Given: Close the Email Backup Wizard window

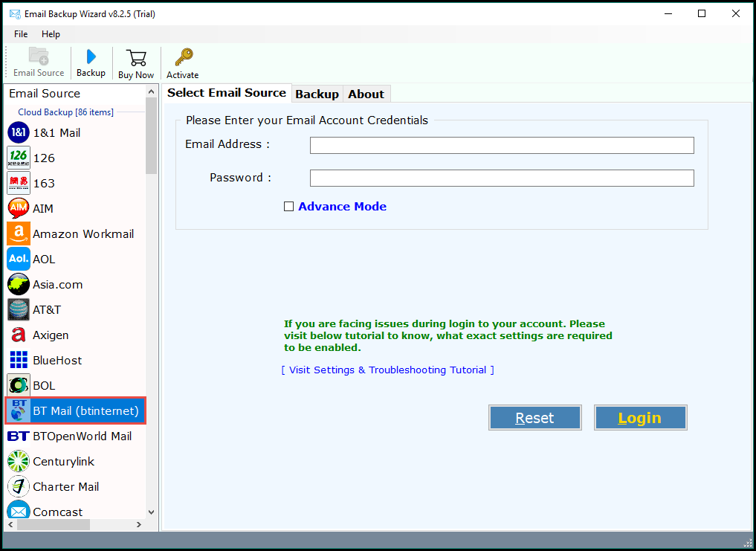Looking at the screenshot, I should tap(736, 13).
